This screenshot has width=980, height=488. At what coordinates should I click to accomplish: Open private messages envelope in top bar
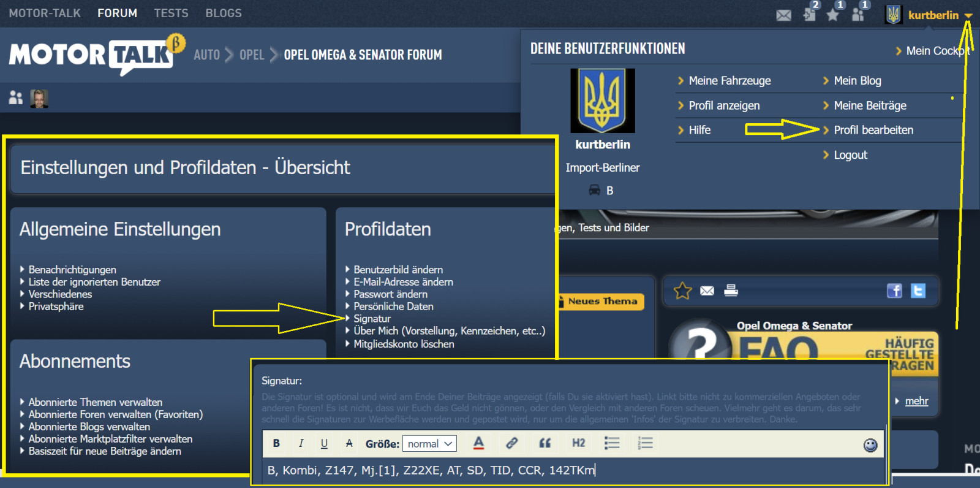[783, 15]
